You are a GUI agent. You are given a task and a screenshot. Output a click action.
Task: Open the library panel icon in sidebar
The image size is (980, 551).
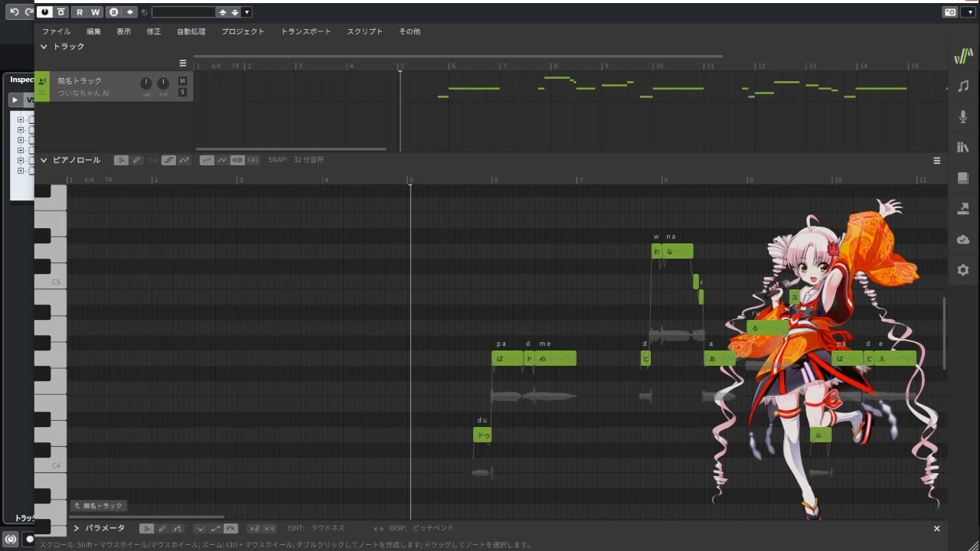[963, 147]
